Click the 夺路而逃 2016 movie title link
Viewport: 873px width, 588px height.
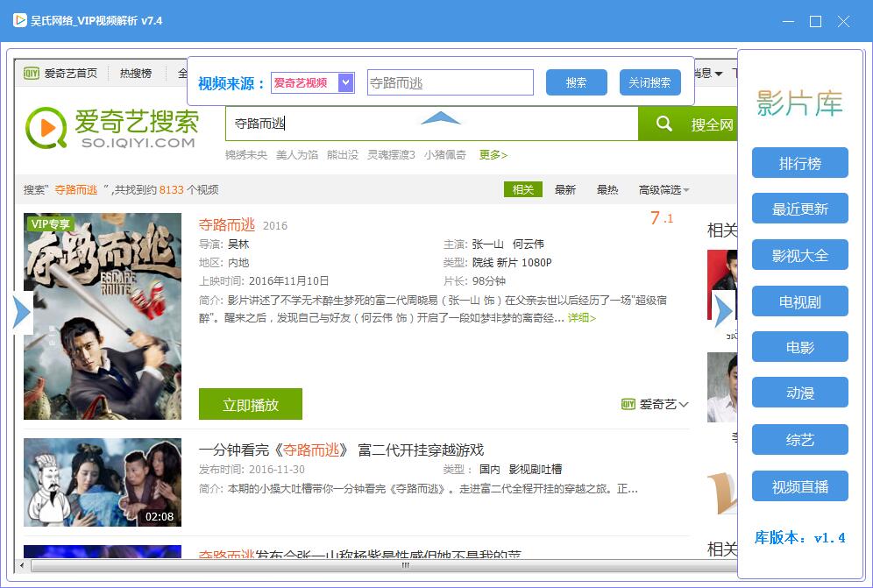click(227, 224)
